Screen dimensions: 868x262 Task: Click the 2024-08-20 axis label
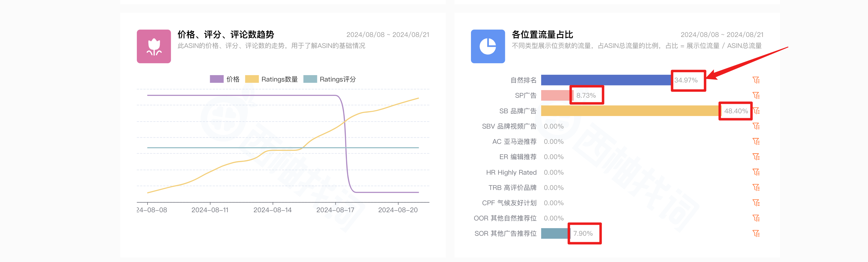[398, 210]
